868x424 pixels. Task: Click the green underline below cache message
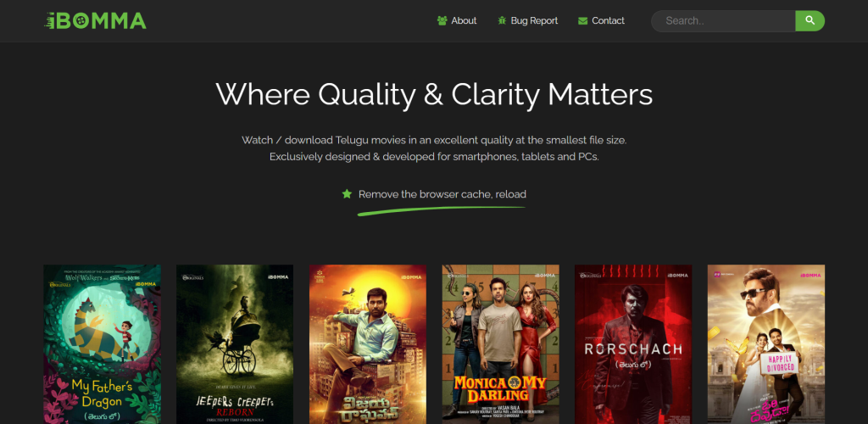pyautogui.click(x=441, y=209)
